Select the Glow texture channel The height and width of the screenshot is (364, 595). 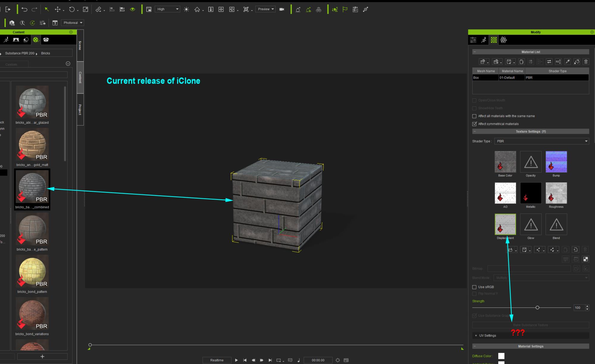click(531, 224)
